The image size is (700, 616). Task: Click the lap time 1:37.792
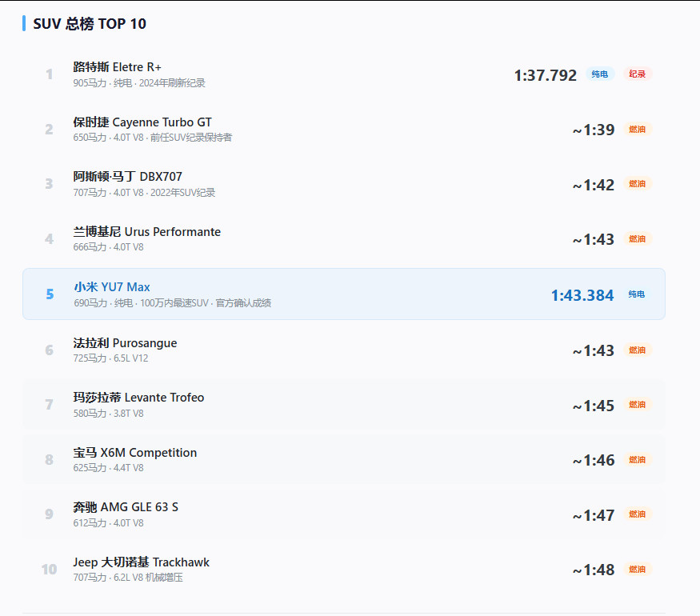coord(545,75)
